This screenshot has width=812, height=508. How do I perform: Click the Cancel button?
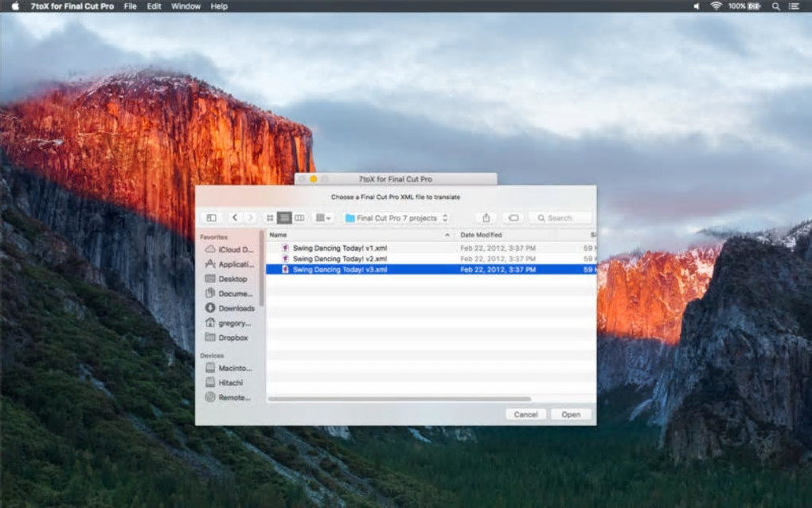525,414
